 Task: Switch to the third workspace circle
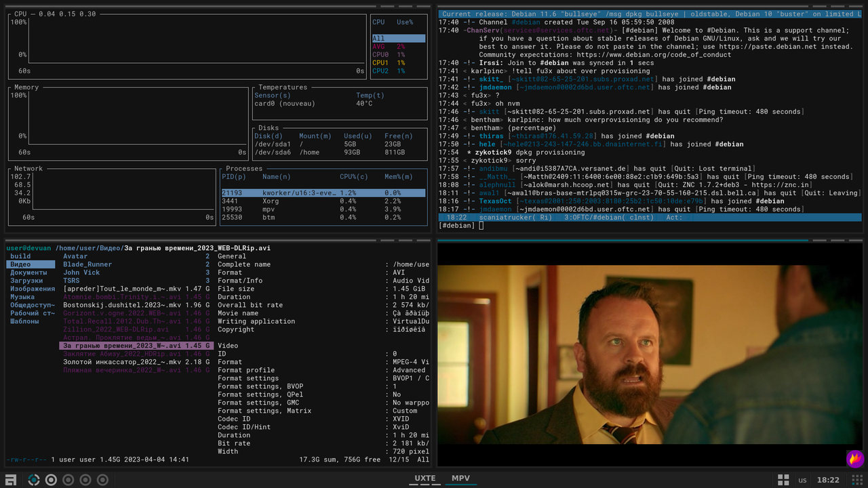68,480
